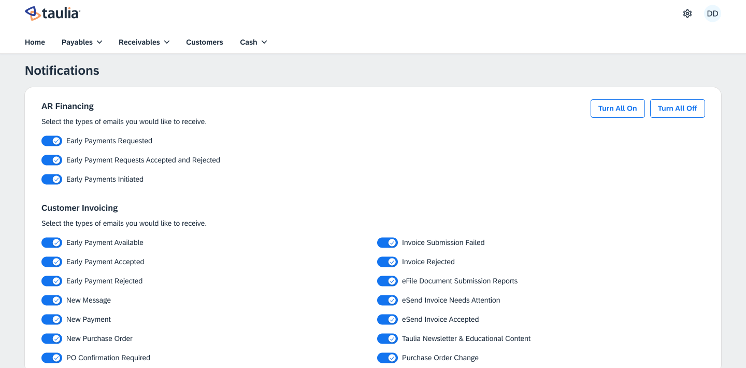
Task: Toggle eFile Document Submission Reports switch
Action: point(387,281)
